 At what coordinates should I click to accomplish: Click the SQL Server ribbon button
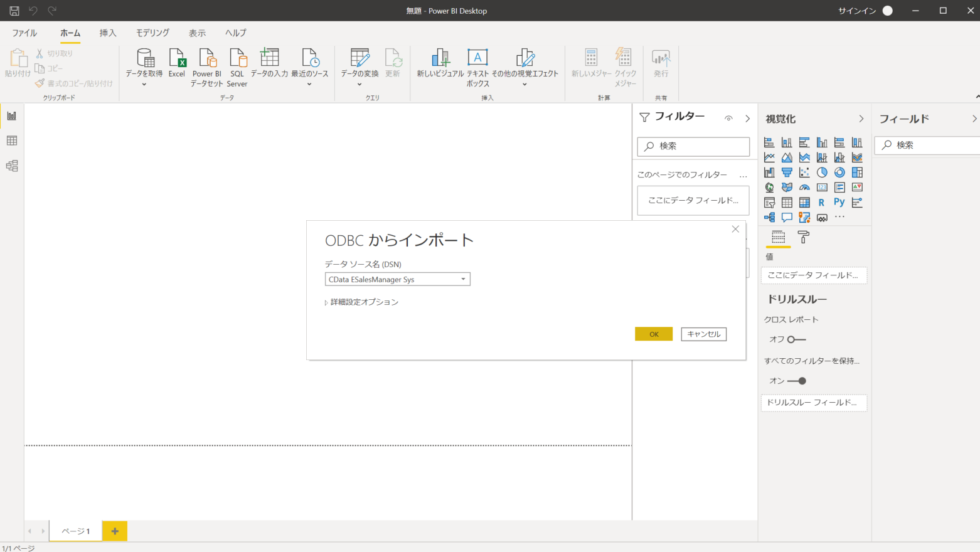point(237,68)
